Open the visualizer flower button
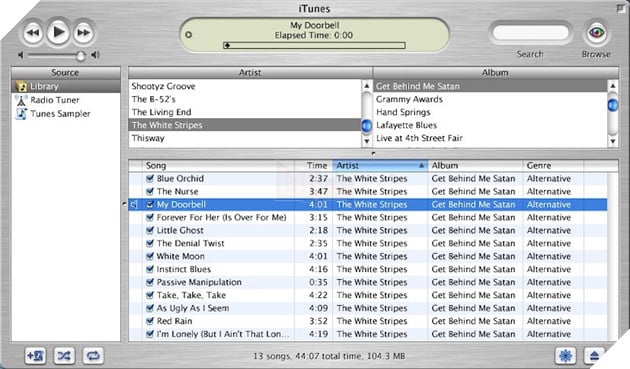This screenshot has width=630, height=369. click(x=565, y=355)
